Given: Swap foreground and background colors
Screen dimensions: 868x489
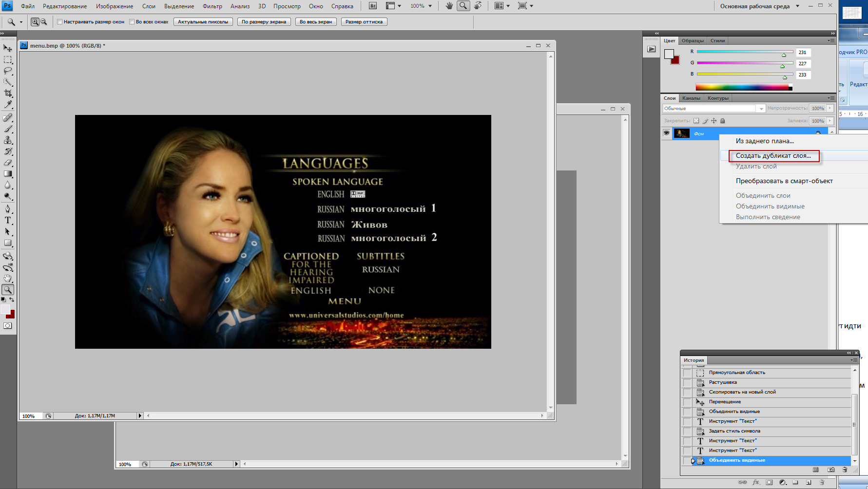Looking at the screenshot, I should [12, 300].
